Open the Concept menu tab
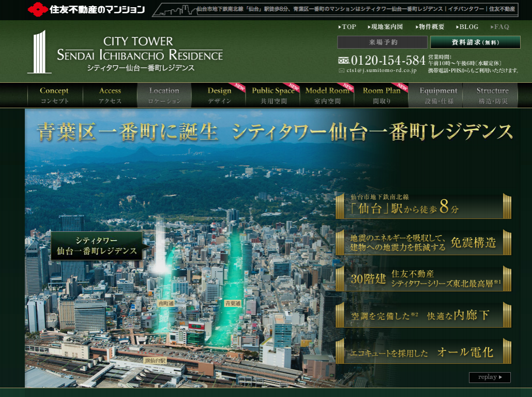 [54, 95]
